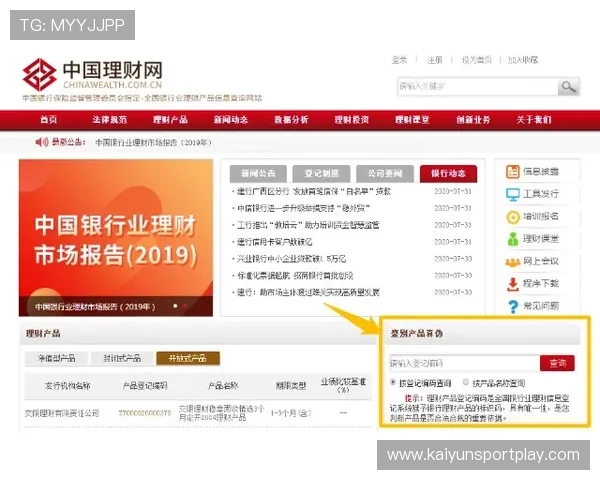Click the 发行机构名称 column header

(x=68, y=386)
